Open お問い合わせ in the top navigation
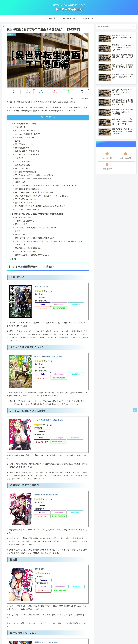This screenshot has width=138, height=644. coord(88,18)
